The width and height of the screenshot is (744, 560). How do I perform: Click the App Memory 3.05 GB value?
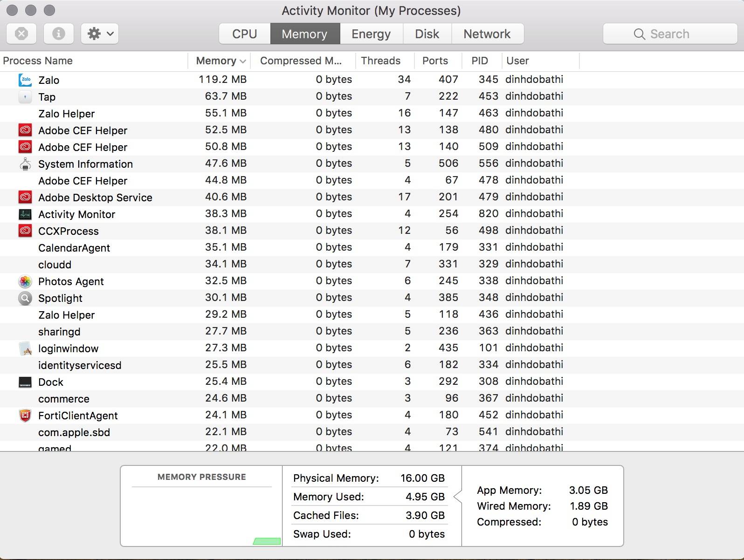pyautogui.click(x=588, y=490)
